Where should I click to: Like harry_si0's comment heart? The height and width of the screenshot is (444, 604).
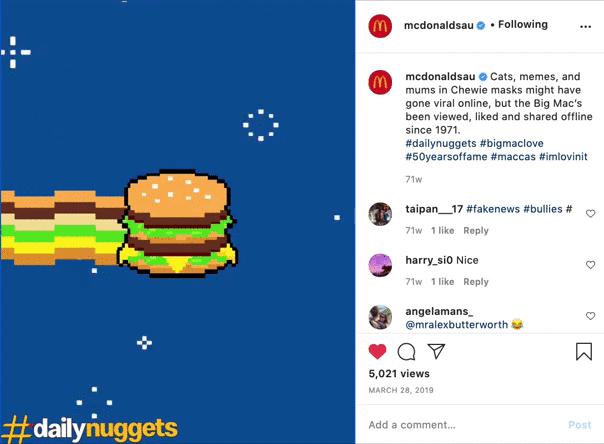[x=590, y=265]
